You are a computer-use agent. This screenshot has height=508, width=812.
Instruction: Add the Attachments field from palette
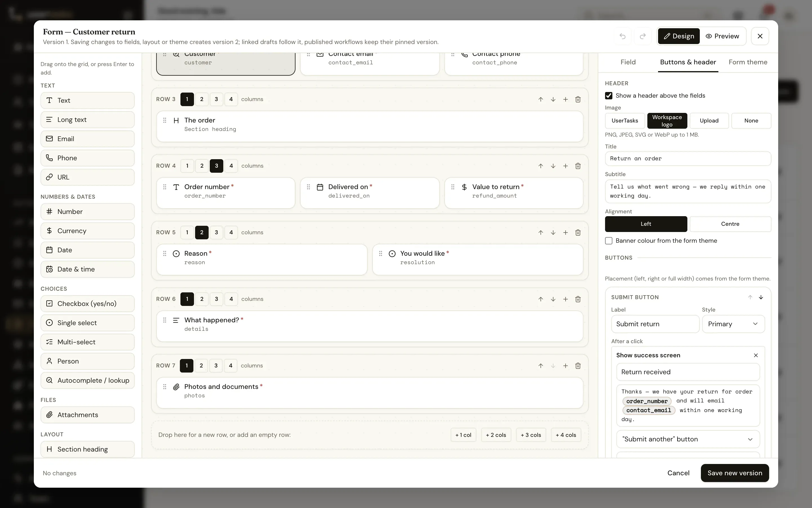pyautogui.click(x=88, y=415)
